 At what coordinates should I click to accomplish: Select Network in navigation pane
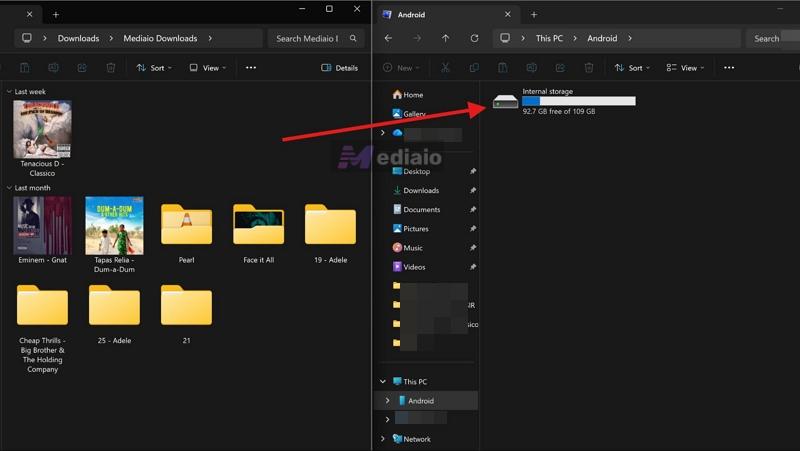[412, 439]
